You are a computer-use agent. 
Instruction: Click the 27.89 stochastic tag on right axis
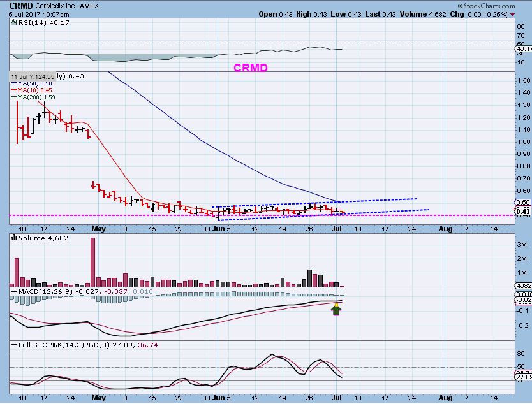click(x=524, y=377)
